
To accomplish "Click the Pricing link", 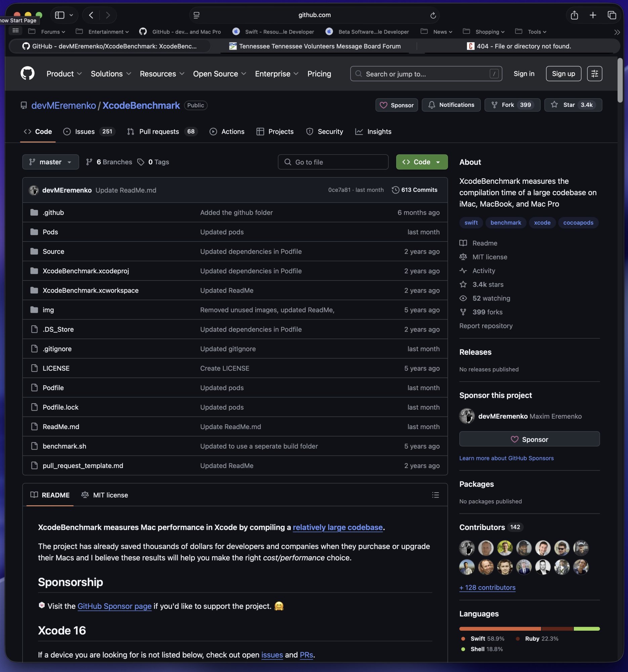I will point(319,74).
